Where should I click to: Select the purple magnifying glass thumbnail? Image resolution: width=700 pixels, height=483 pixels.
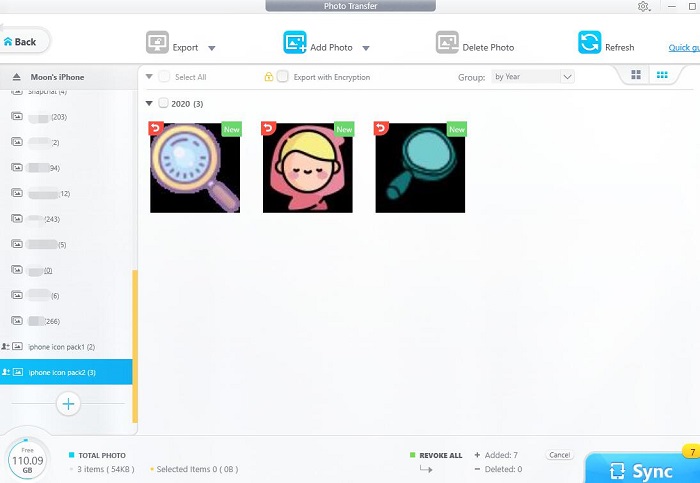click(195, 168)
